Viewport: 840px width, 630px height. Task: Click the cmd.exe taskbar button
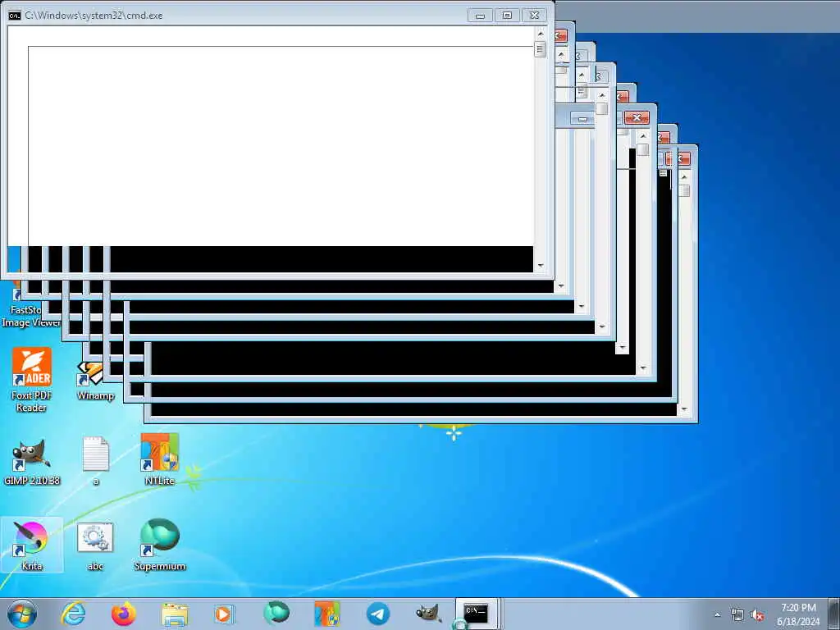(477, 614)
